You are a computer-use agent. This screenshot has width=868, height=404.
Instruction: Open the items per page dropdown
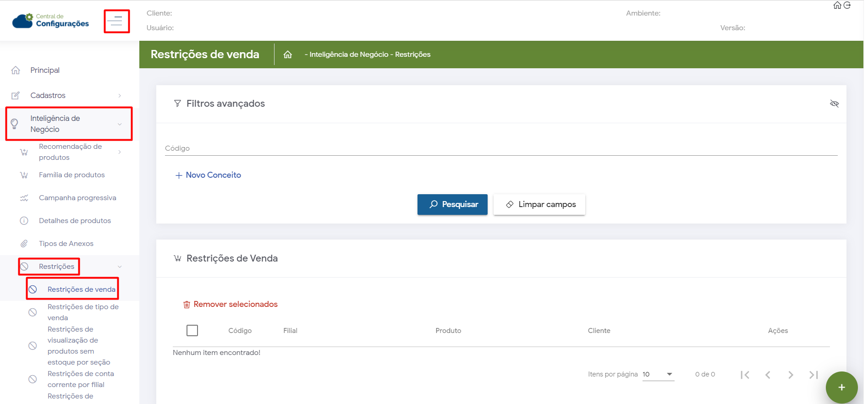coord(658,374)
